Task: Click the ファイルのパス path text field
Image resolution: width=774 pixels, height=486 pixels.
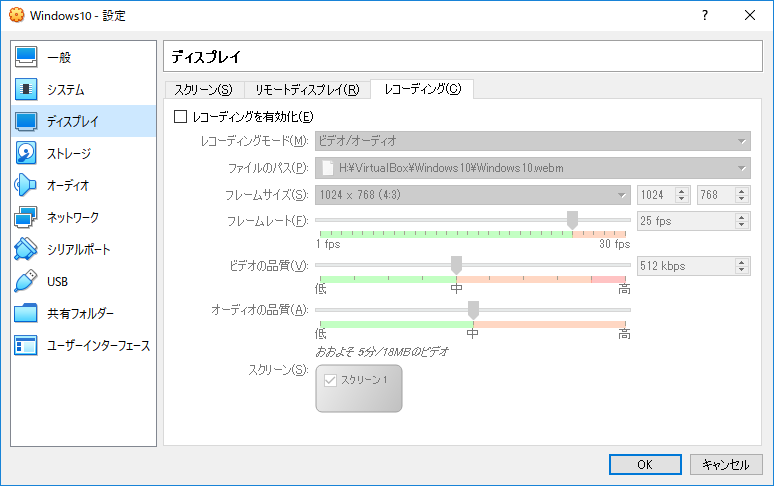Action: click(533, 168)
